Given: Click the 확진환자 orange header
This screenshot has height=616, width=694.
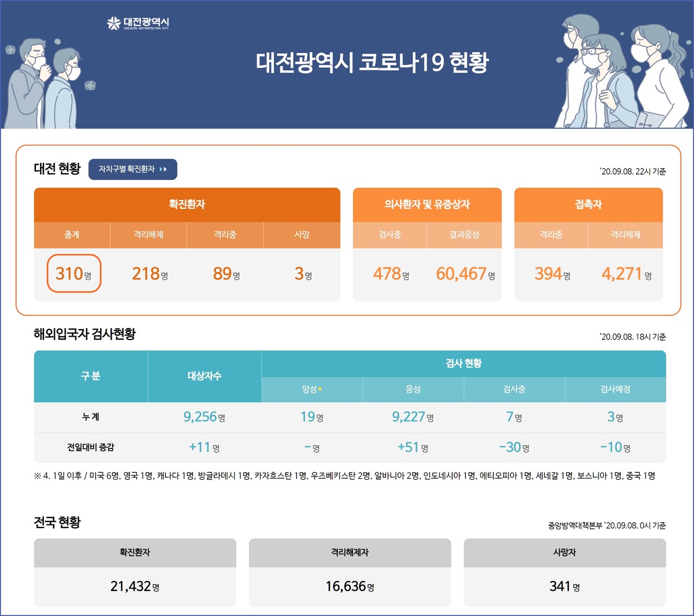Looking at the screenshot, I should pyautogui.click(x=187, y=204).
